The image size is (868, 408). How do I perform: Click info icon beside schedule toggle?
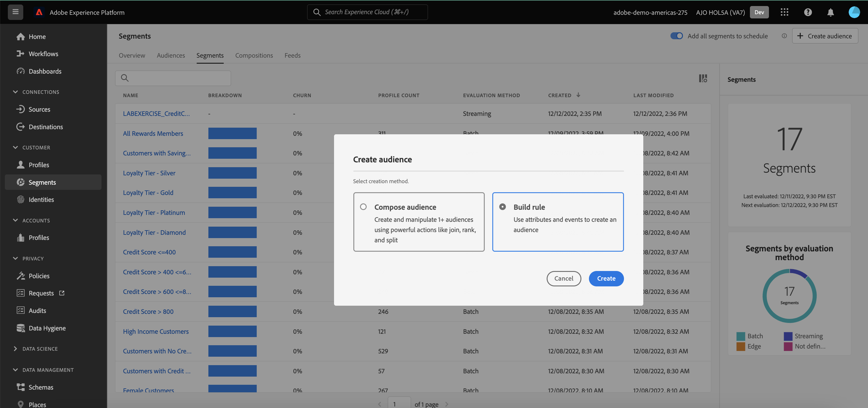point(784,36)
